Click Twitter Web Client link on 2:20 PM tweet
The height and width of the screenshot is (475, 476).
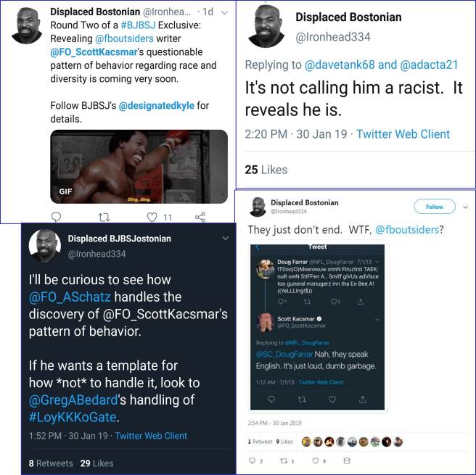[403, 134]
